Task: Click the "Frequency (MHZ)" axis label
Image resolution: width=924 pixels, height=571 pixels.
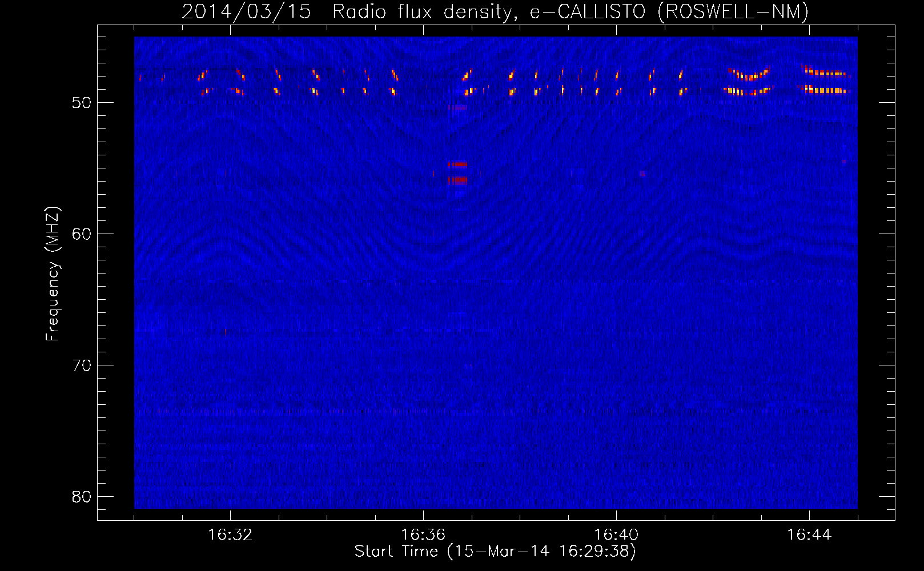Action: (x=52, y=274)
